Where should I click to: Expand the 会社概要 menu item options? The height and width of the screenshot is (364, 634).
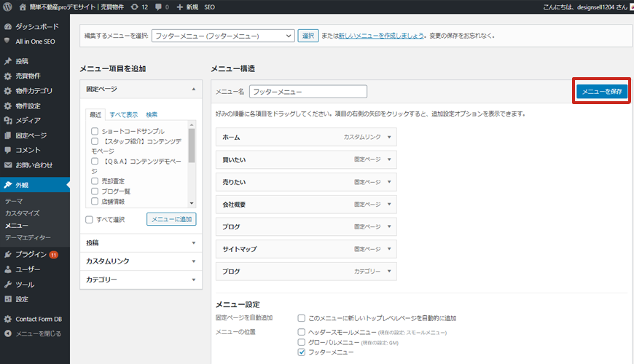[x=390, y=205]
